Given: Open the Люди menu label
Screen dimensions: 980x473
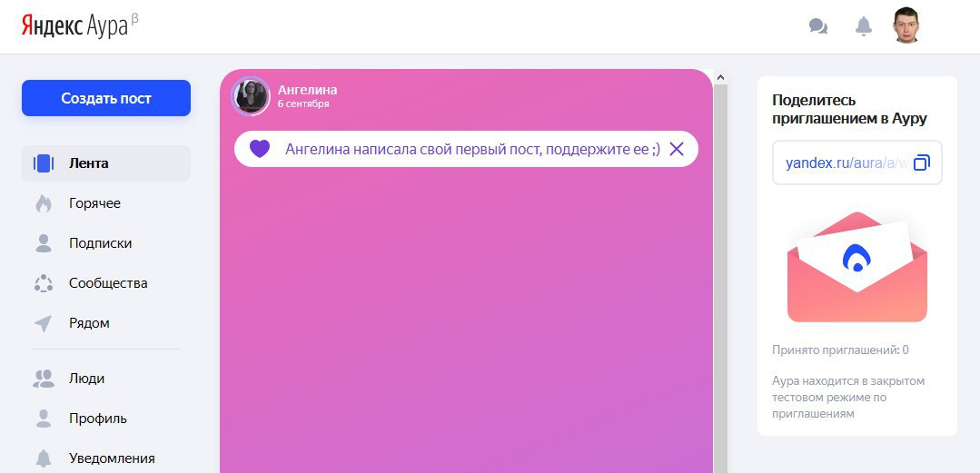Looking at the screenshot, I should (87, 379).
